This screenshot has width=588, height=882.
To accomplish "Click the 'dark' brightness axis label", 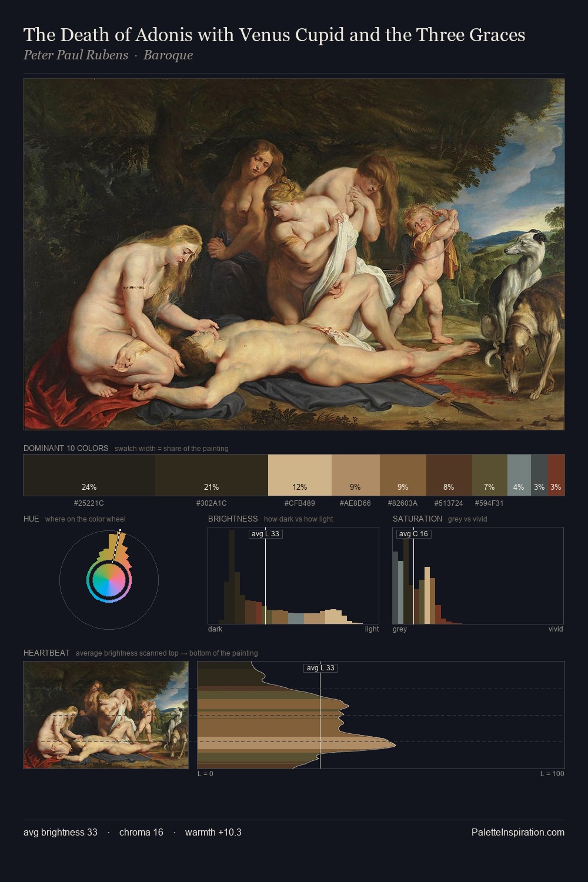I will pyautogui.click(x=215, y=629).
